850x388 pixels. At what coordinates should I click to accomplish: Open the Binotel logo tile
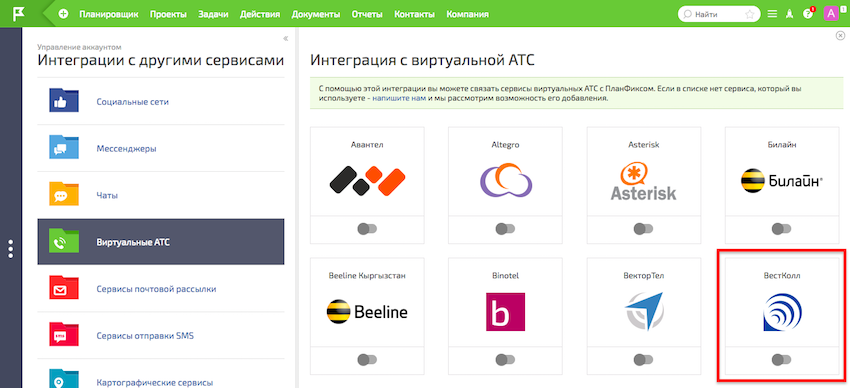coord(505,312)
